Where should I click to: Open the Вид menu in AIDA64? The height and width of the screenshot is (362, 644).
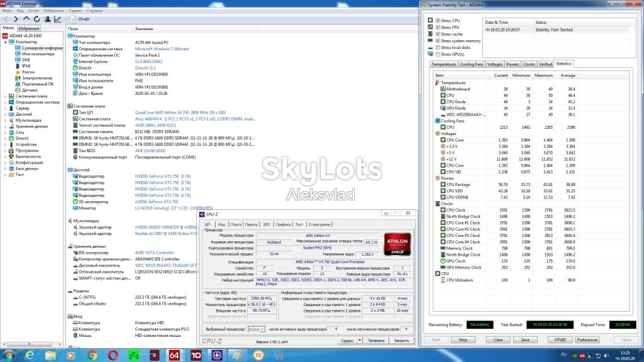click(x=19, y=11)
